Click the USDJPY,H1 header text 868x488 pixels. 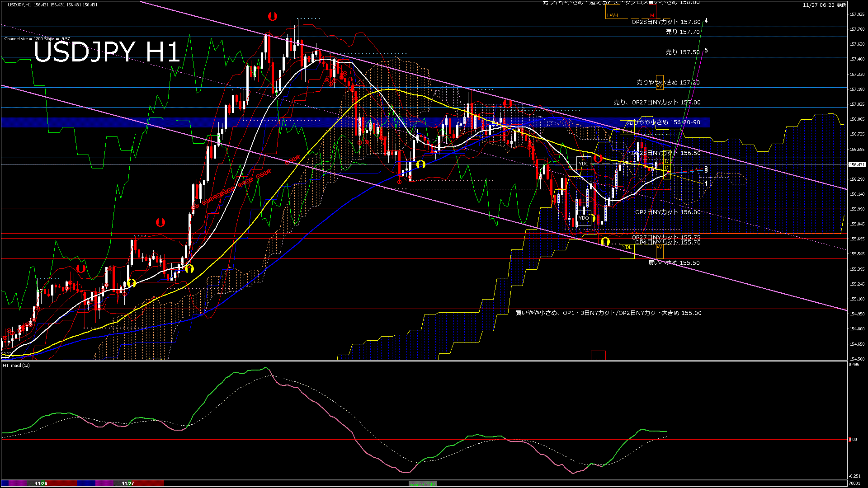coord(19,5)
